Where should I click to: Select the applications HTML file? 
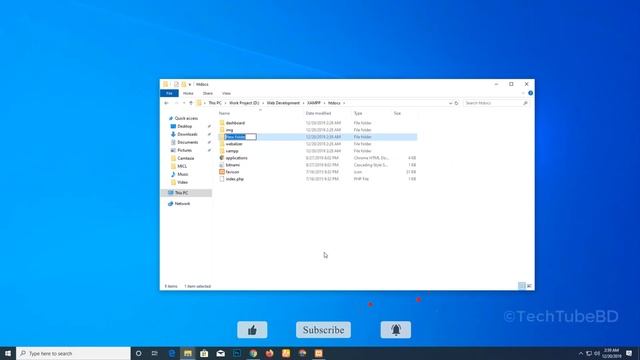tap(236, 158)
